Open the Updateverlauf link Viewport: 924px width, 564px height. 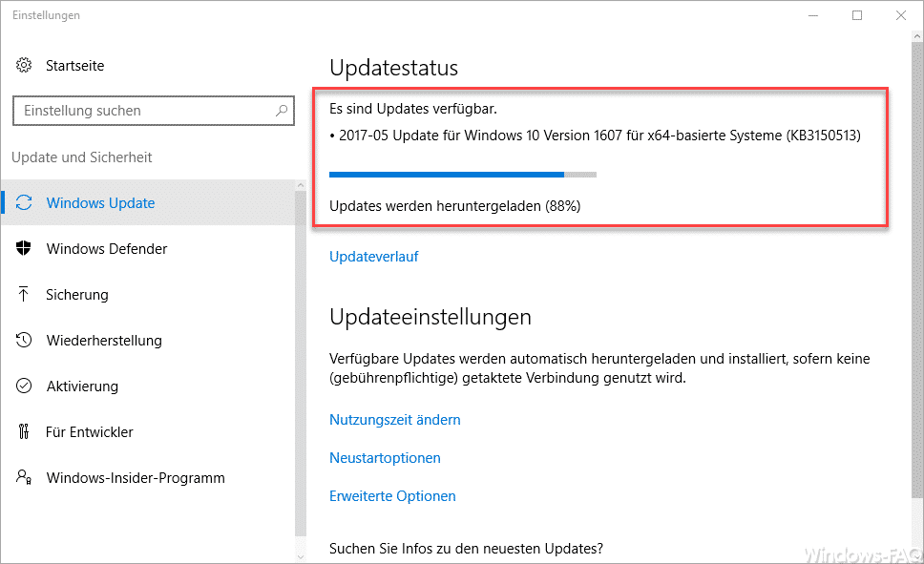tap(373, 257)
